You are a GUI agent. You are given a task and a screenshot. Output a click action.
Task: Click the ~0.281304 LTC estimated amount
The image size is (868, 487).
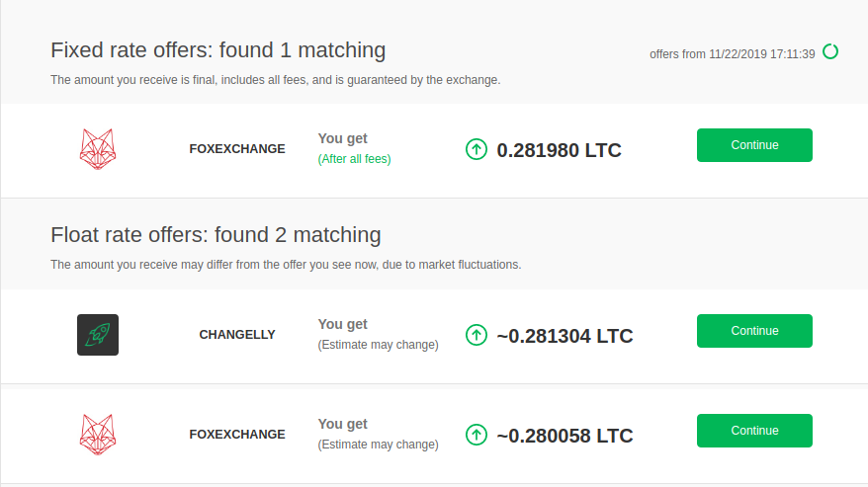pos(564,336)
